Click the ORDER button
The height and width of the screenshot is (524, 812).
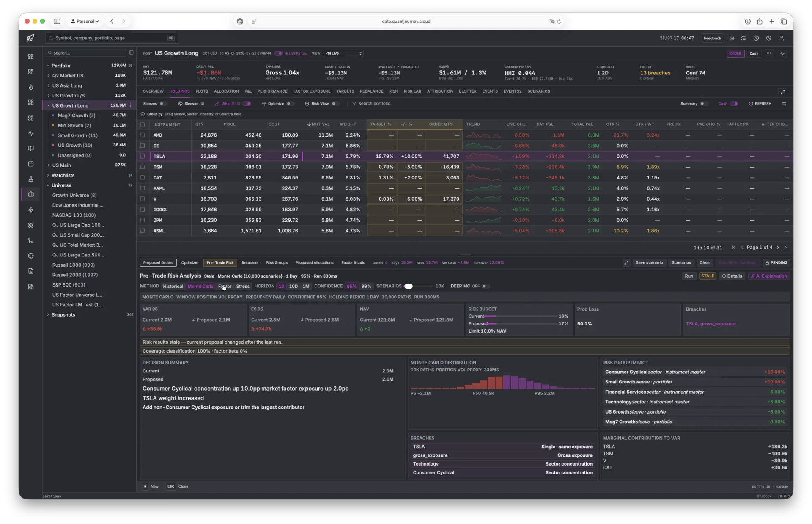coord(735,54)
